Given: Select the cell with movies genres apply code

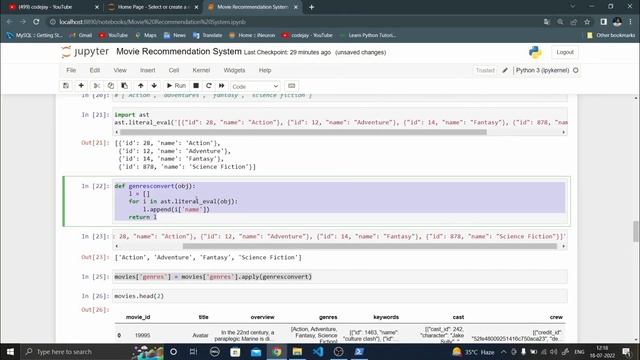Looking at the screenshot, I should [x=340, y=277].
